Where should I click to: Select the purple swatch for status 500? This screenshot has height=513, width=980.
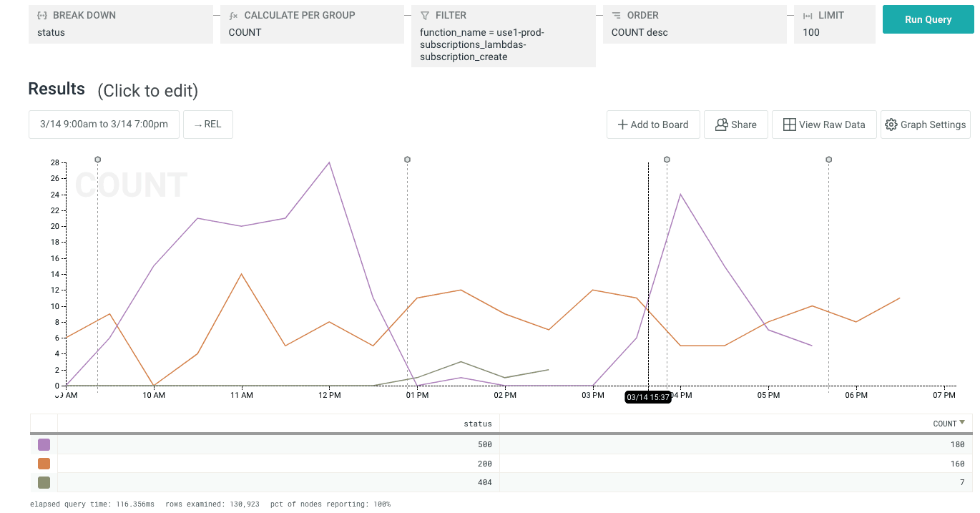44,444
